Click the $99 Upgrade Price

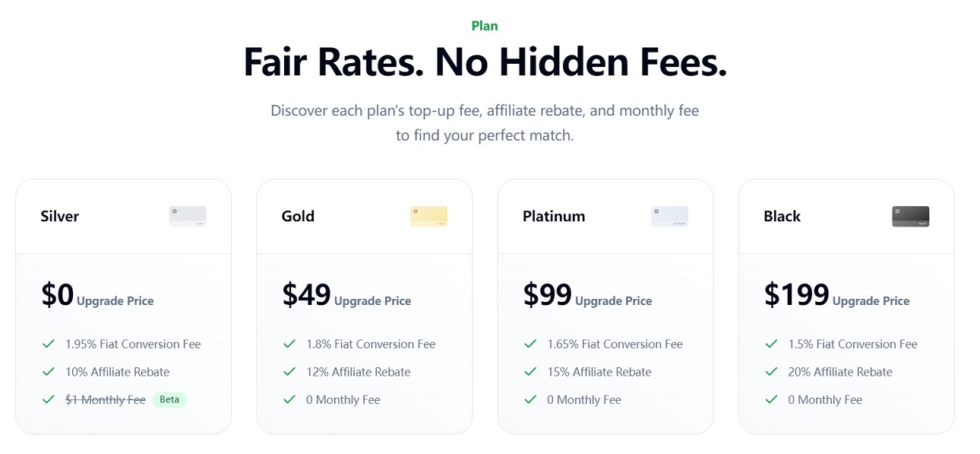[587, 295]
